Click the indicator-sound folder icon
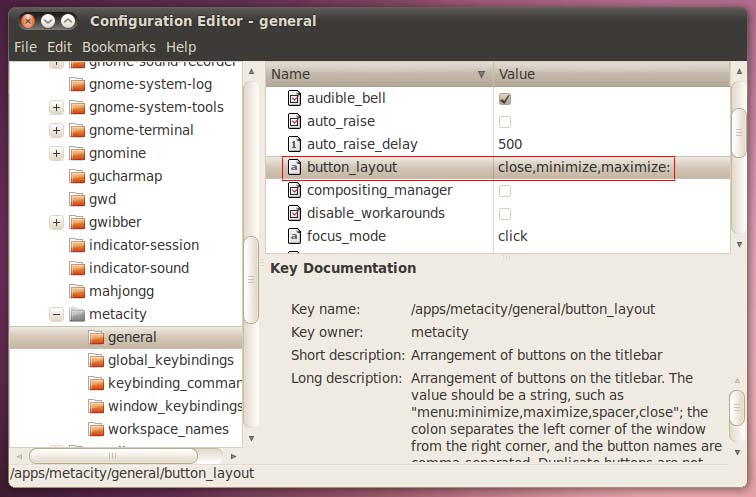The height and width of the screenshot is (497, 756). coord(77,268)
